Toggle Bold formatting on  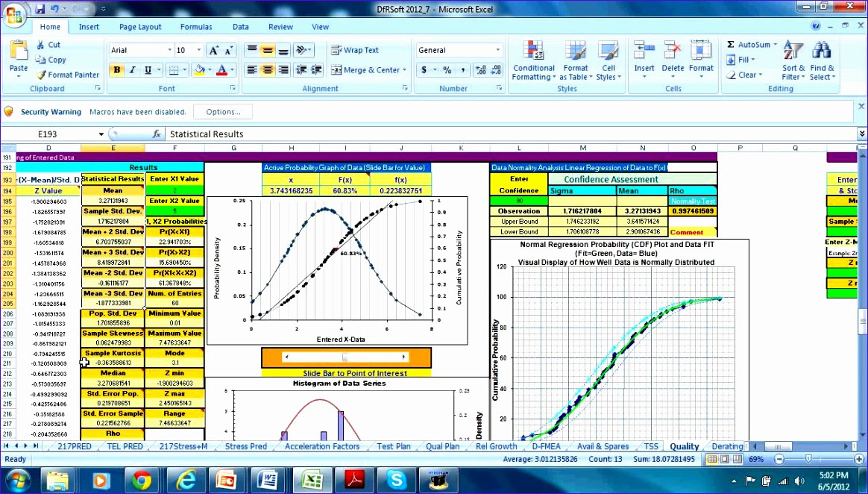(x=117, y=70)
